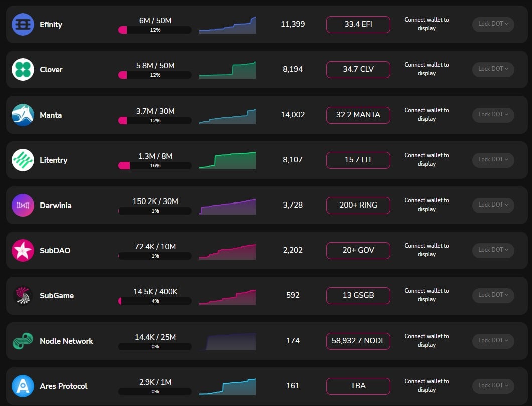
Task: Click Efinity's 12% funding progress bar
Action: tap(155, 30)
